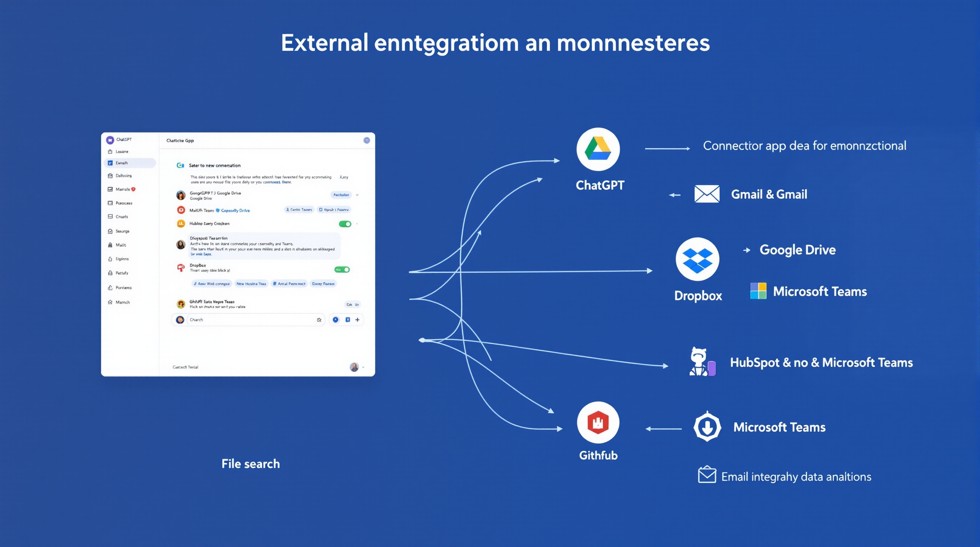Open the Passcess sidebar item
Image resolution: width=980 pixels, height=547 pixels.
tap(129, 203)
